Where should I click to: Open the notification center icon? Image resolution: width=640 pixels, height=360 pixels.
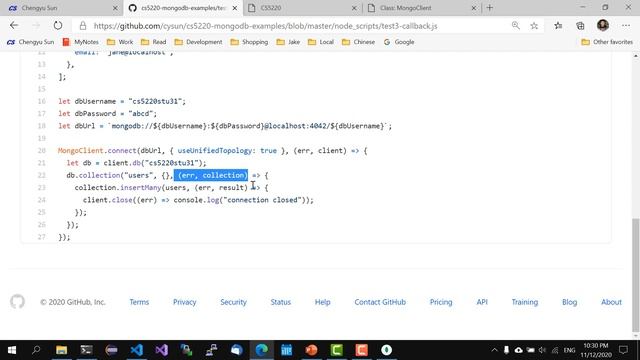(x=623, y=350)
